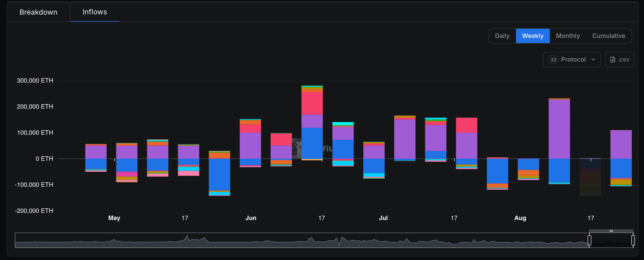
Task: Select the Inflows tab
Action: (x=94, y=12)
